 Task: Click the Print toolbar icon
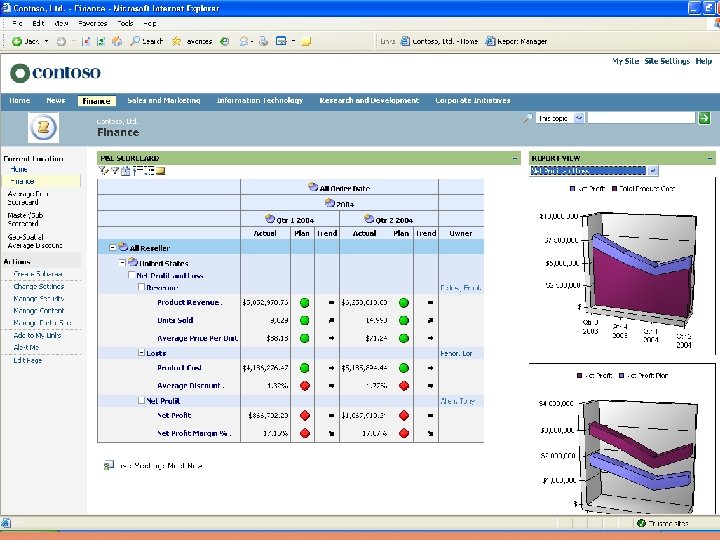264,41
